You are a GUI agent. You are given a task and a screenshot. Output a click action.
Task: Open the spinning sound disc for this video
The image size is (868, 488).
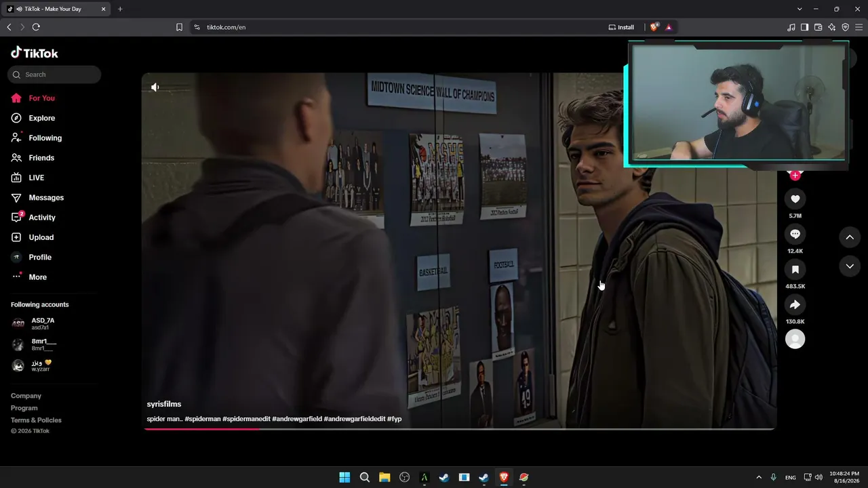795,339
